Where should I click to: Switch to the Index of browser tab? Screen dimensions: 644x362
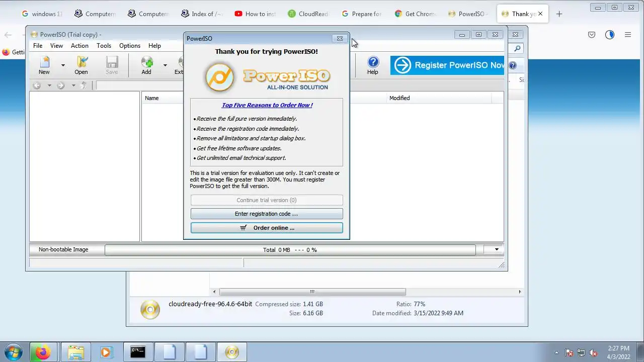click(x=201, y=14)
